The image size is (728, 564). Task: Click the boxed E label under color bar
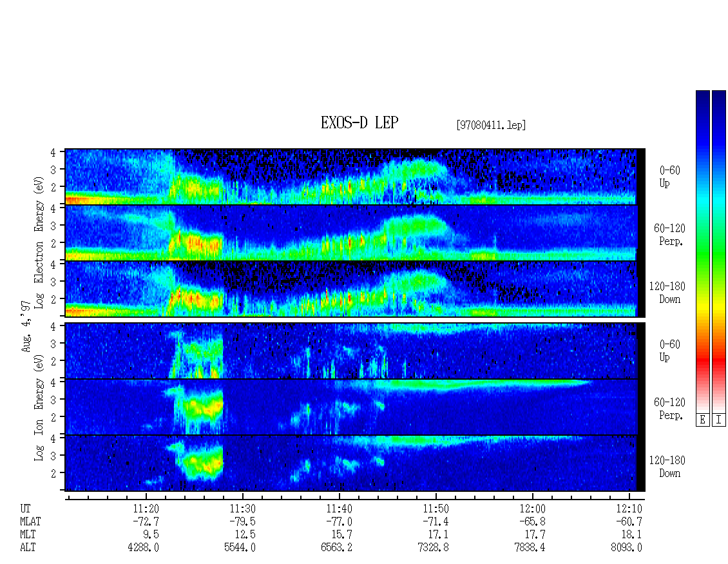(x=702, y=420)
